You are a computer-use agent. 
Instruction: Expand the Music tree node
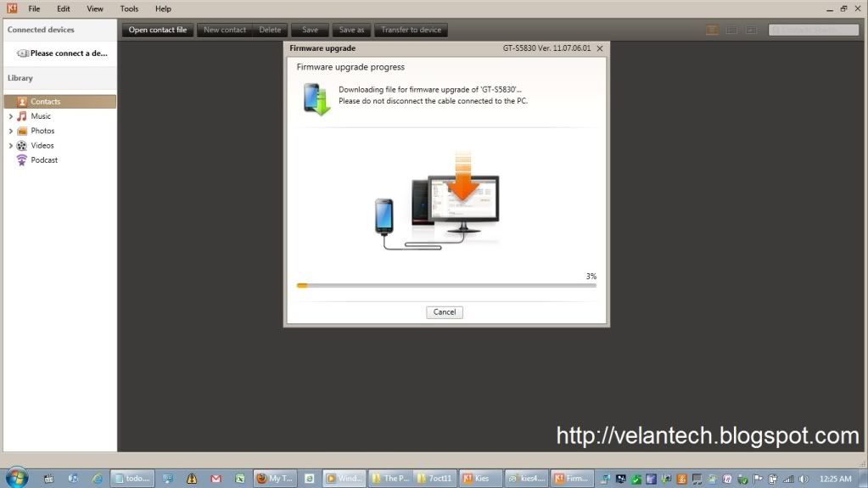click(x=10, y=116)
